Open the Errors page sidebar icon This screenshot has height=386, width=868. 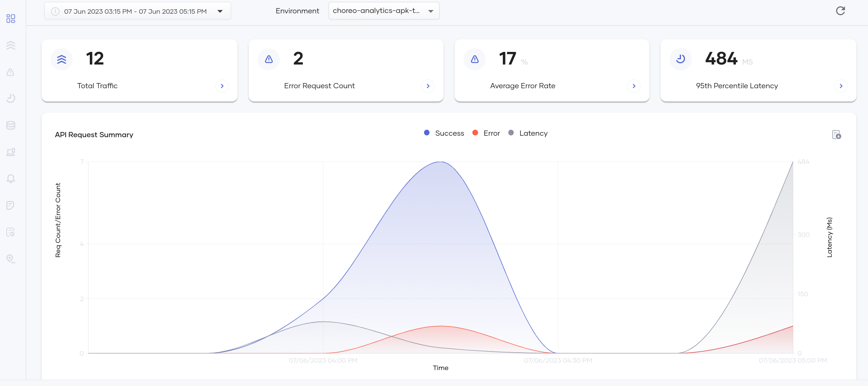pyautogui.click(x=11, y=72)
